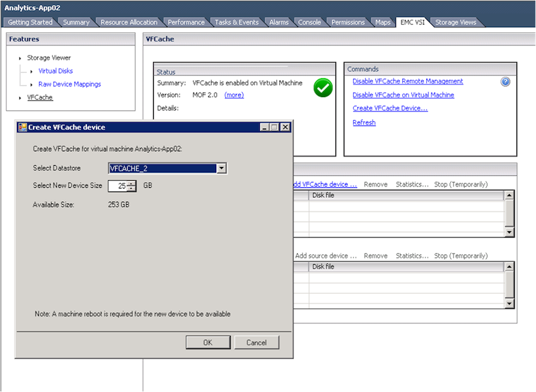Open the (more) version details link
The width and height of the screenshot is (536, 392).
pyautogui.click(x=234, y=95)
